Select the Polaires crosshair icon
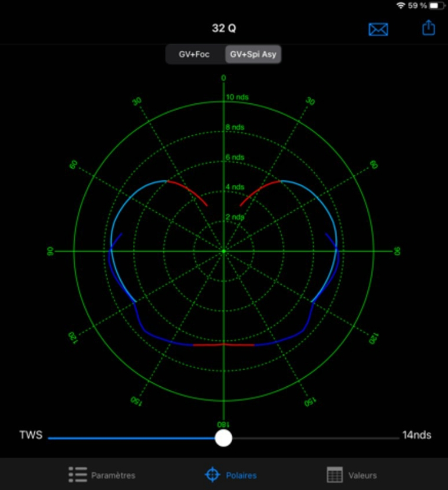Image resolution: width=448 pixels, height=490 pixels. (x=212, y=475)
